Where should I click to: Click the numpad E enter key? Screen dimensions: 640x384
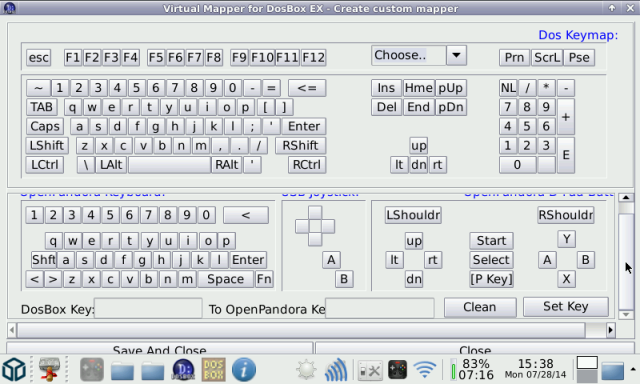pos(566,155)
